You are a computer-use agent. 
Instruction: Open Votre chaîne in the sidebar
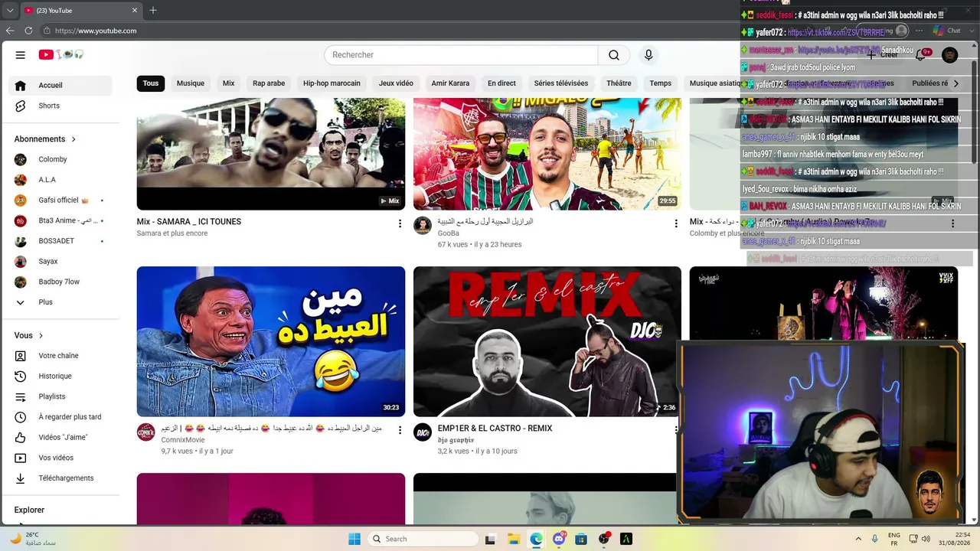[60, 356]
